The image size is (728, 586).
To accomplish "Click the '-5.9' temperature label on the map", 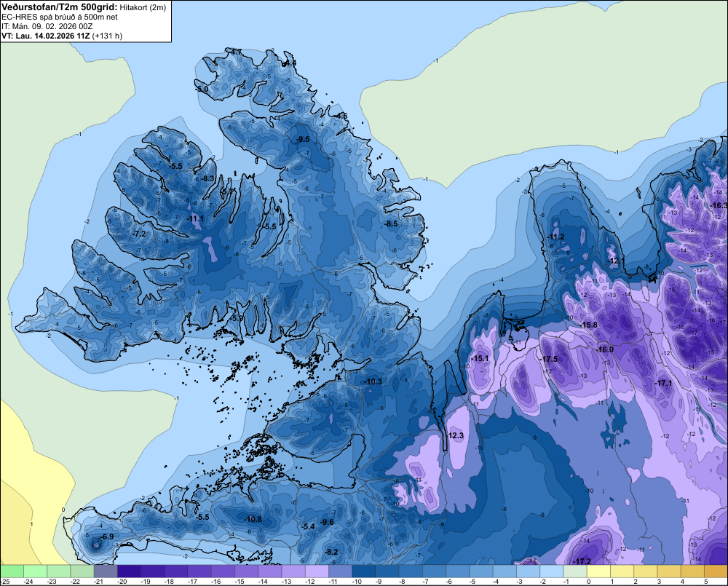I will coord(237,319).
